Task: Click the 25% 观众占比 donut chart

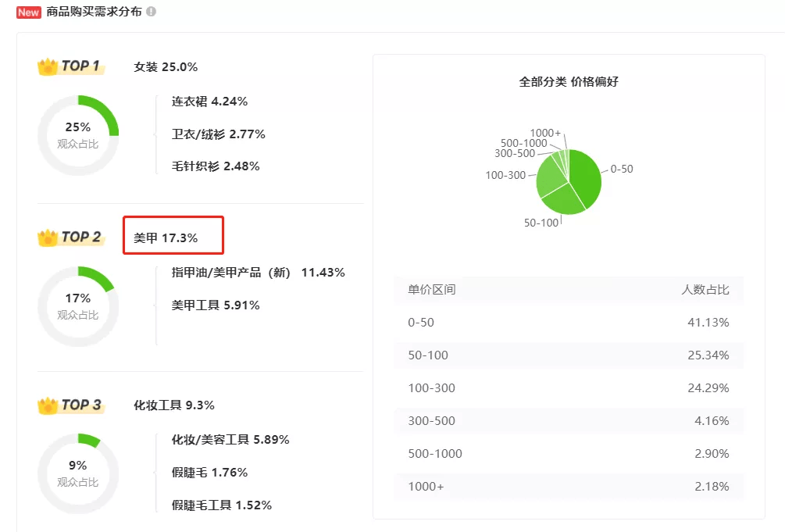Action: [78, 135]
